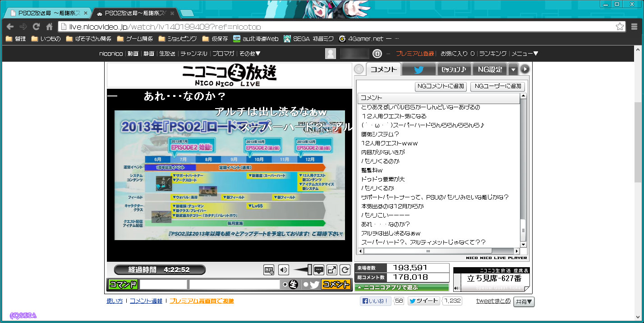Viewport: 644px width, 323px height.
Task: Open the 共有 share dropdown
Action: [524, 302]
